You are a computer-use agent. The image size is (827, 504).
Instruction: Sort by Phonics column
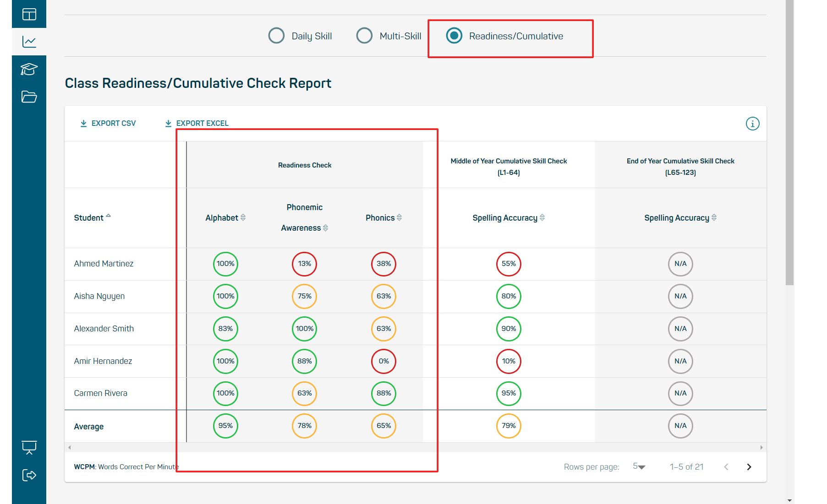coord(383,218)
